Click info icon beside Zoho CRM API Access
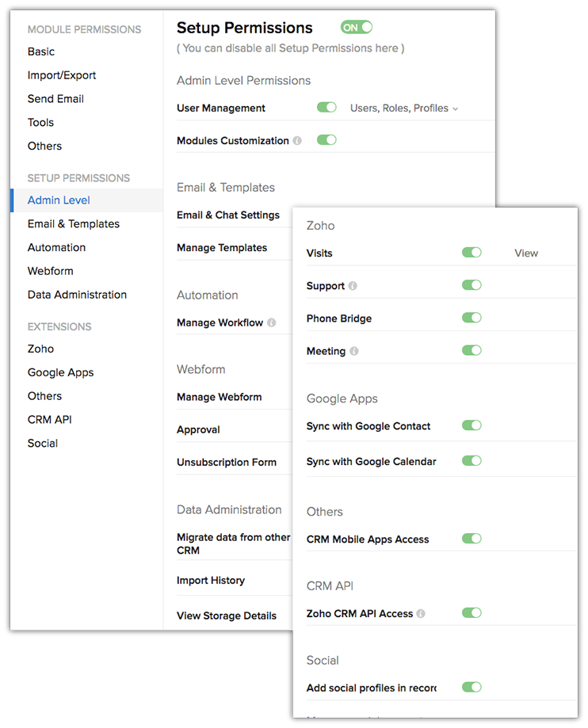The image size is (588, 728). click(421, 613)
